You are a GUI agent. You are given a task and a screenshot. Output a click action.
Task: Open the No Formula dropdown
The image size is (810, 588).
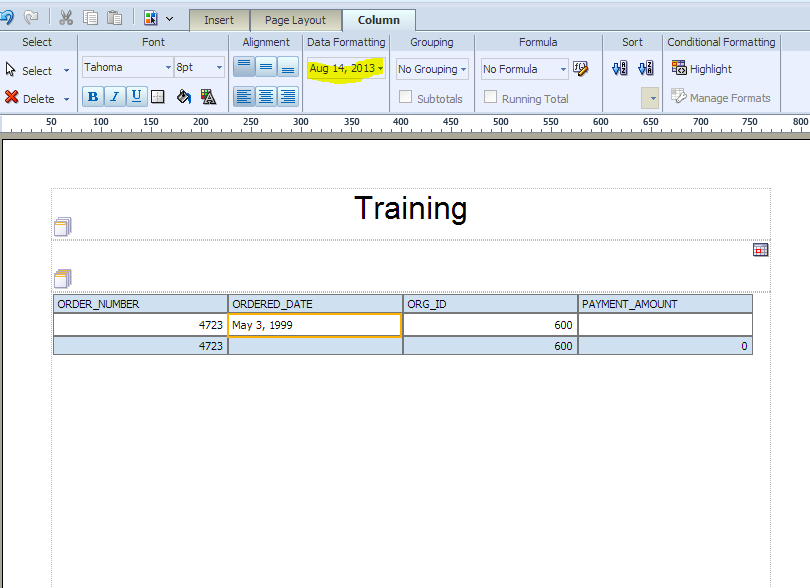tap(525, 69)
